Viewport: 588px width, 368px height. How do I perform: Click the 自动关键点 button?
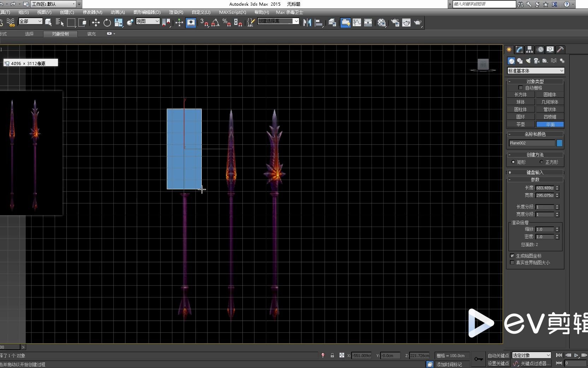498,356
